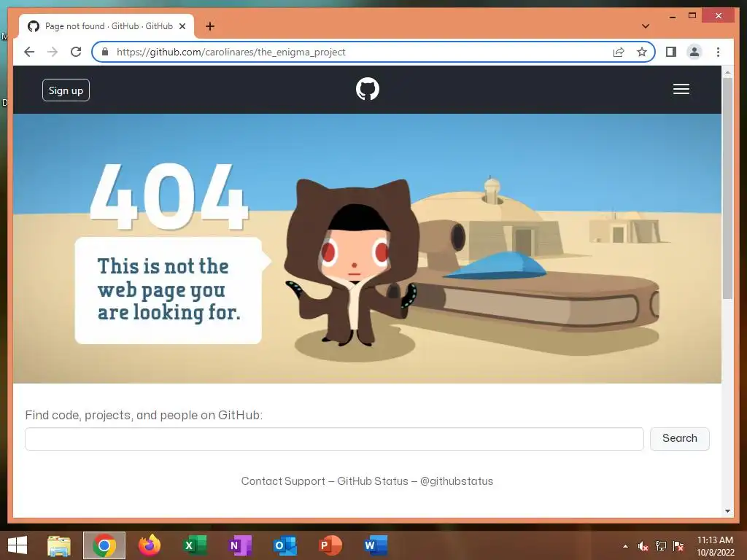This screenshot has width=747, height=560.
Task: Bookmark this page with the star icon
Action: coord(642,52)
